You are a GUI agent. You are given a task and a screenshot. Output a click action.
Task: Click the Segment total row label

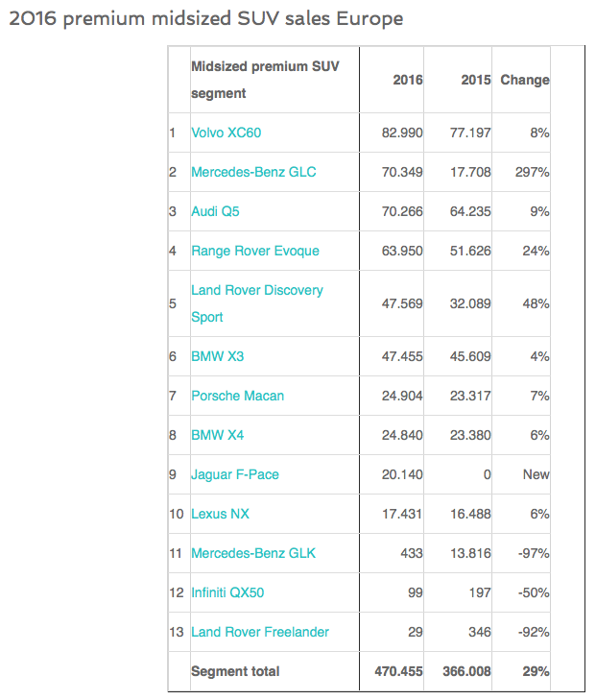pos(235,671)
